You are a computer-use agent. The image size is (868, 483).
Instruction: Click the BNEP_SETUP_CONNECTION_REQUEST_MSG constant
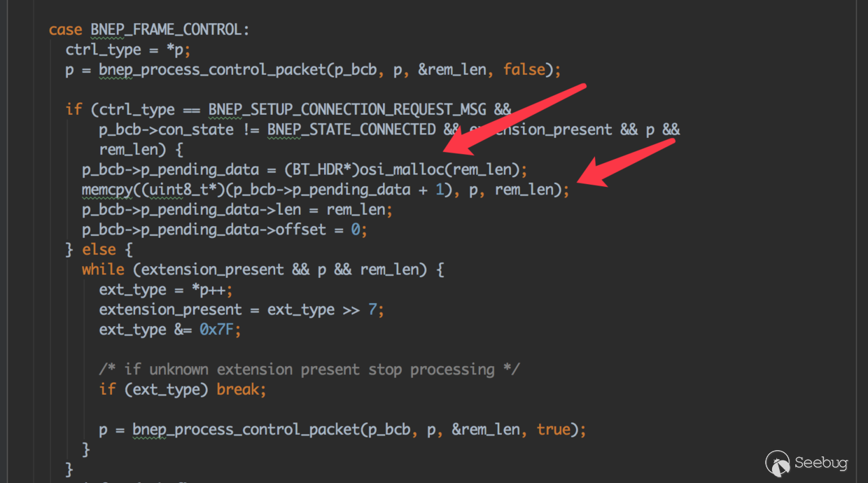[351, 109]
